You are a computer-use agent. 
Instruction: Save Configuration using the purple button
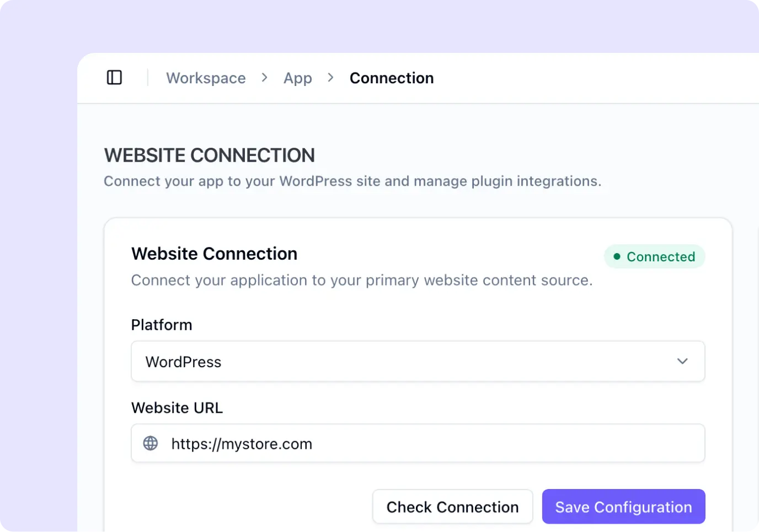click(623, 507)
